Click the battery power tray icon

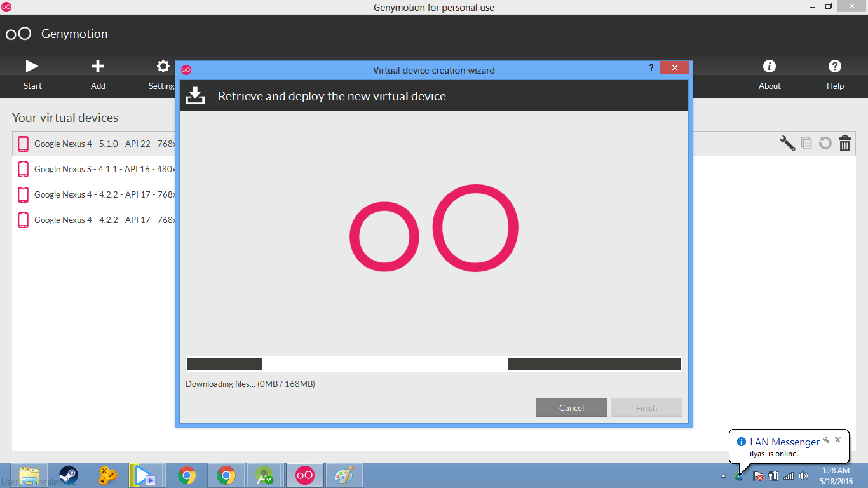pyautogui.click(x=773, y=476)
